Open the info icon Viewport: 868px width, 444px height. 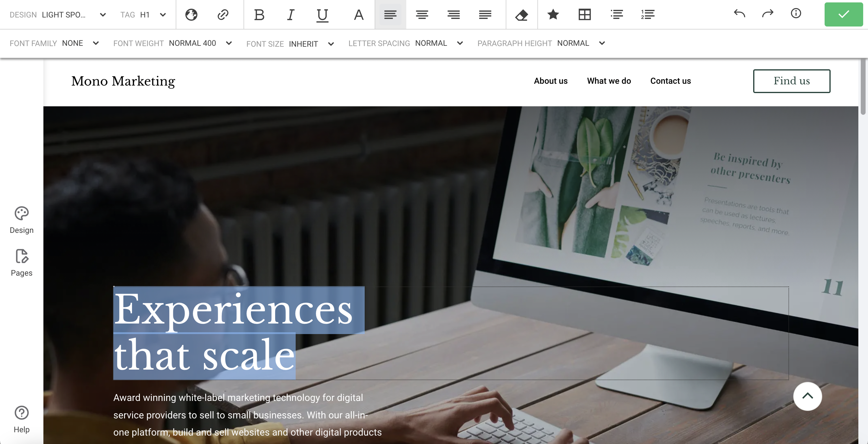(796, 14)
